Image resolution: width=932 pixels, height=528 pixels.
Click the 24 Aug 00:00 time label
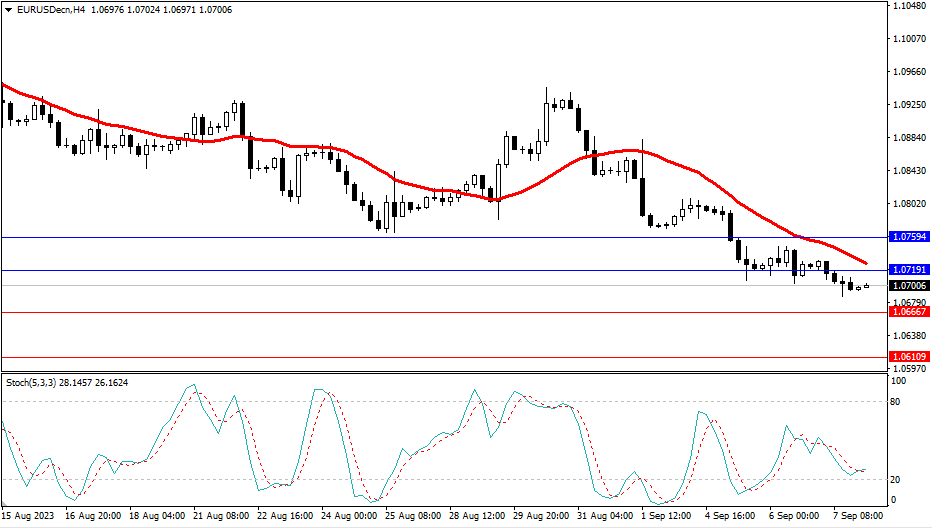(350, 517)
